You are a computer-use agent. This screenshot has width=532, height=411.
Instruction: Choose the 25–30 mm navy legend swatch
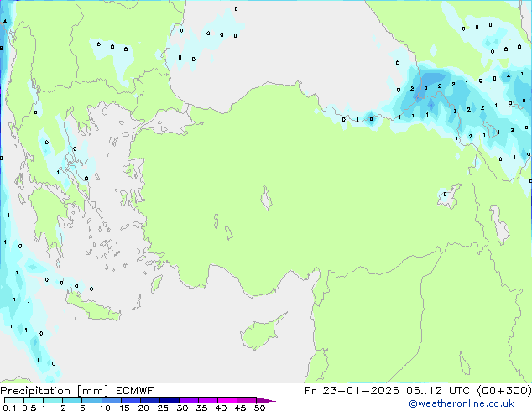click(x=170, y=400)
